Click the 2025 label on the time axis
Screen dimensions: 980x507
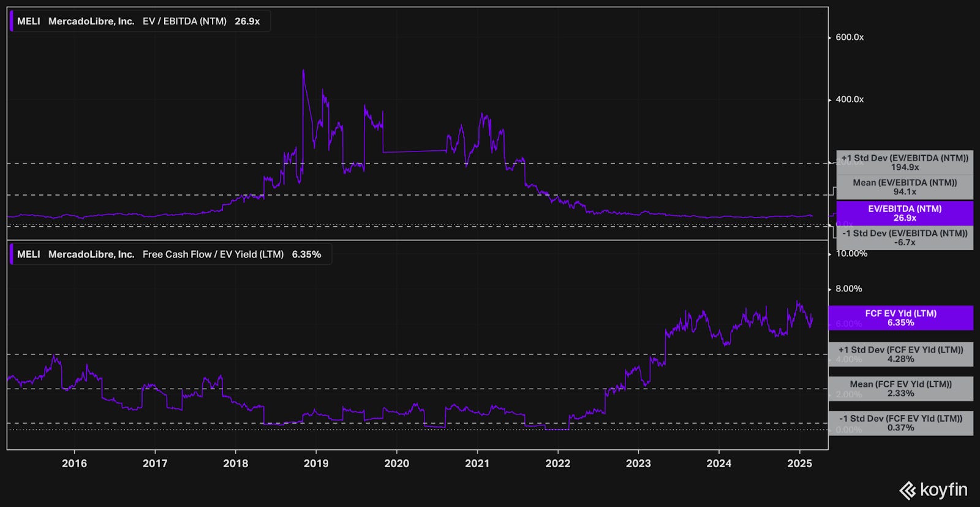(x=799, y=463)
